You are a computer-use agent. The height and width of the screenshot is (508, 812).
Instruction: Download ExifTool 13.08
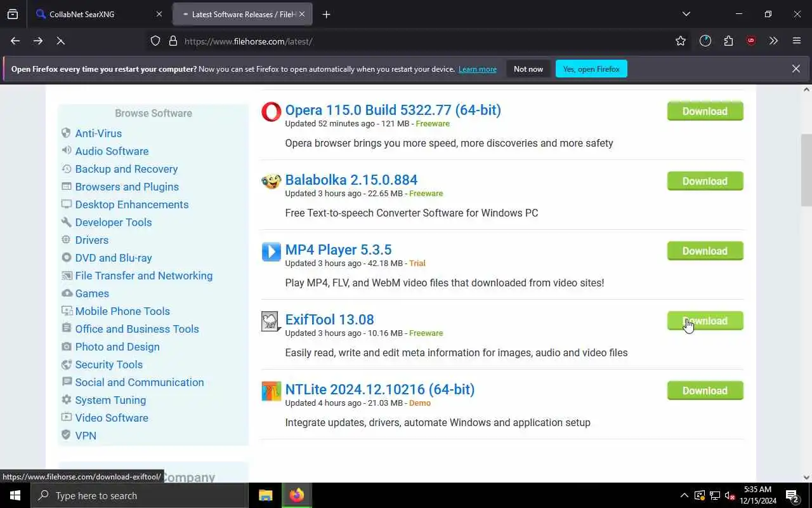(x=705, y=321)
